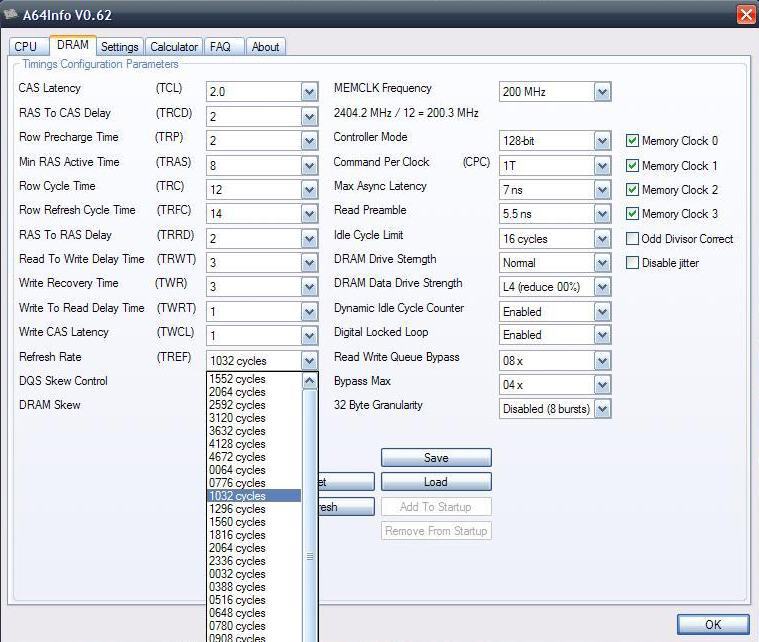The width and height of the screenshot is (759, 642).
Task: Open the RAS To RAS Delay dropdown
Action: [309, 239]
